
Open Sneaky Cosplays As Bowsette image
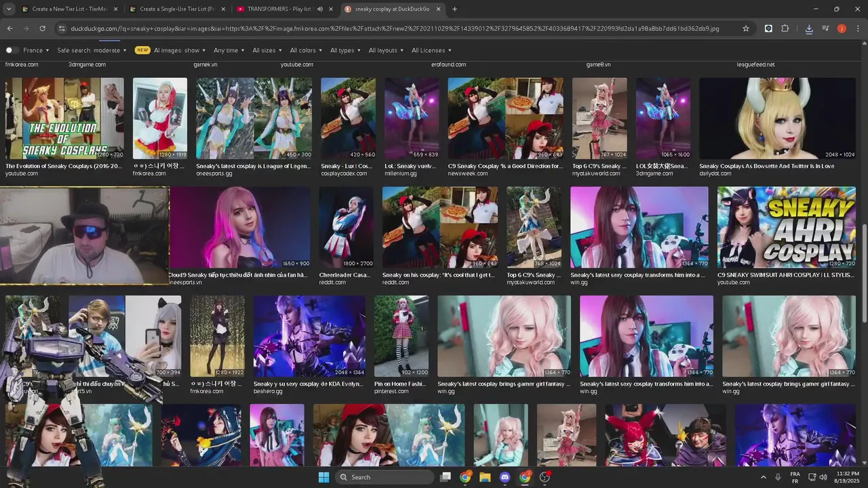pos(777,118)
